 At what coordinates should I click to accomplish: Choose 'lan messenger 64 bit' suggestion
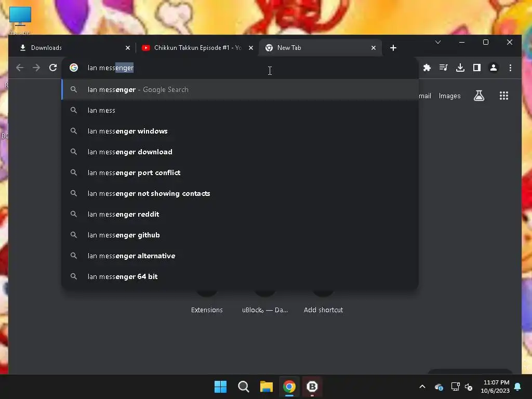240,276
